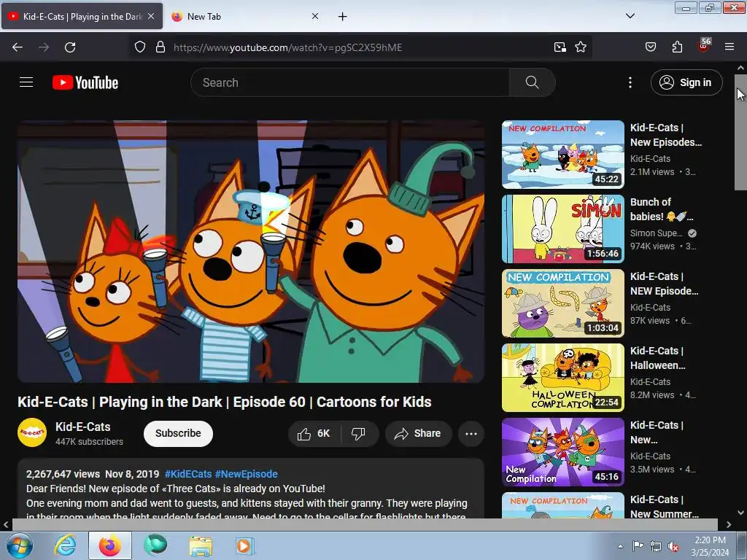This screenshot has height=560, width=747.
Task: Expand the list all tabs chevron
Action: [630, 16]
